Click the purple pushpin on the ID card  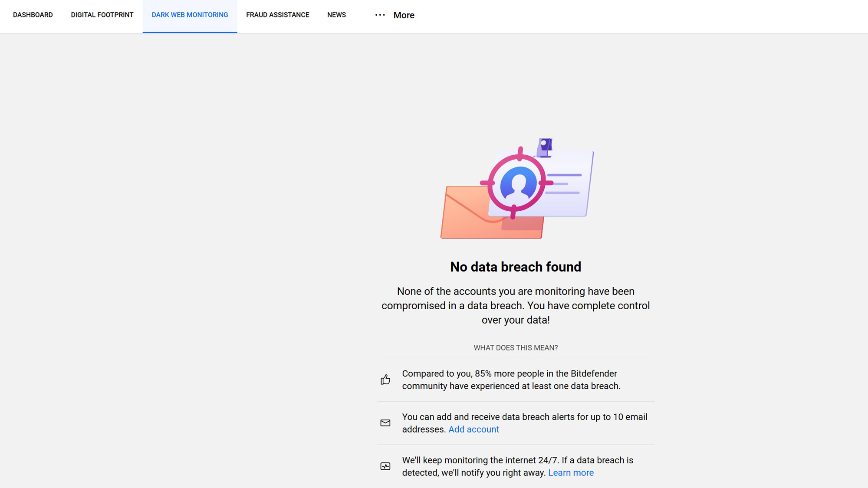tap(545, 147)
